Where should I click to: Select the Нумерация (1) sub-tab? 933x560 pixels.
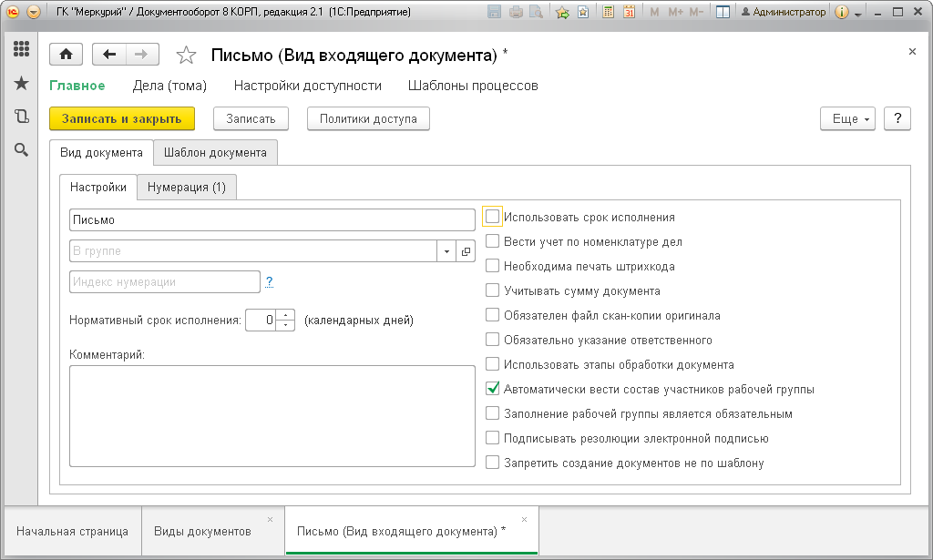tap(187, 188)
